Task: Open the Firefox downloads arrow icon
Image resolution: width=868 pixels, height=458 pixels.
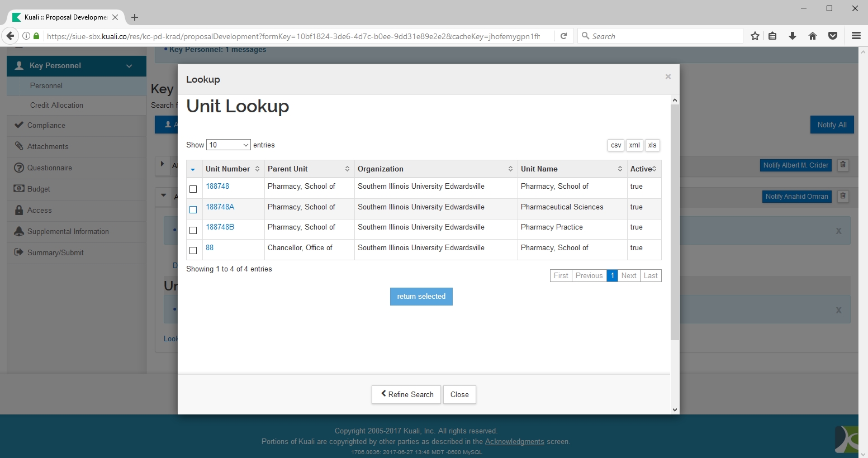Action: pos(793,36)
